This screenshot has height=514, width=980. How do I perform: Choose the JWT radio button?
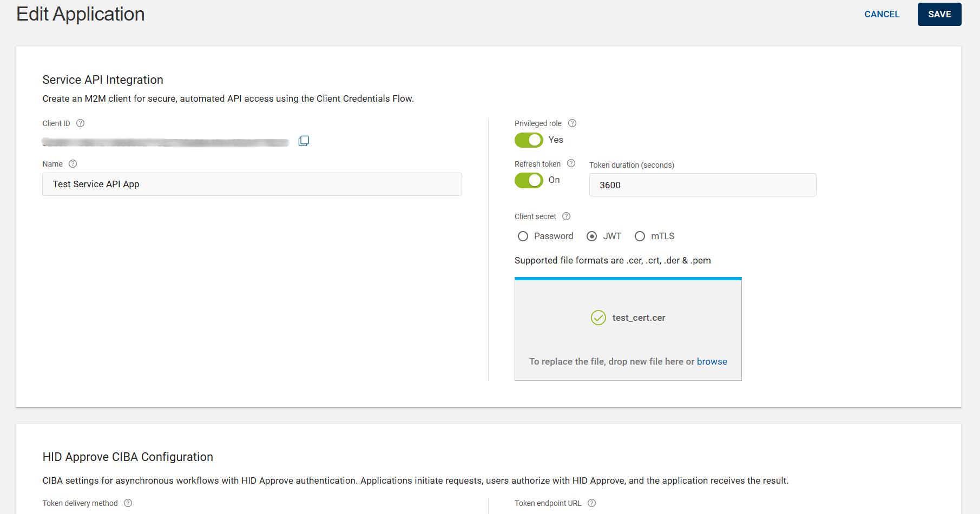[x=592, y=236]
